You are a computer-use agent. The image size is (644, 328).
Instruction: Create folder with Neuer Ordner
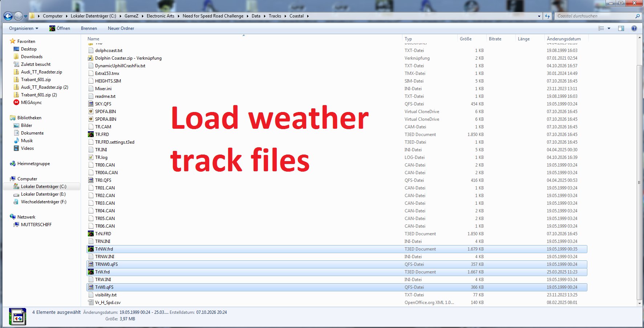coord(121,28)
